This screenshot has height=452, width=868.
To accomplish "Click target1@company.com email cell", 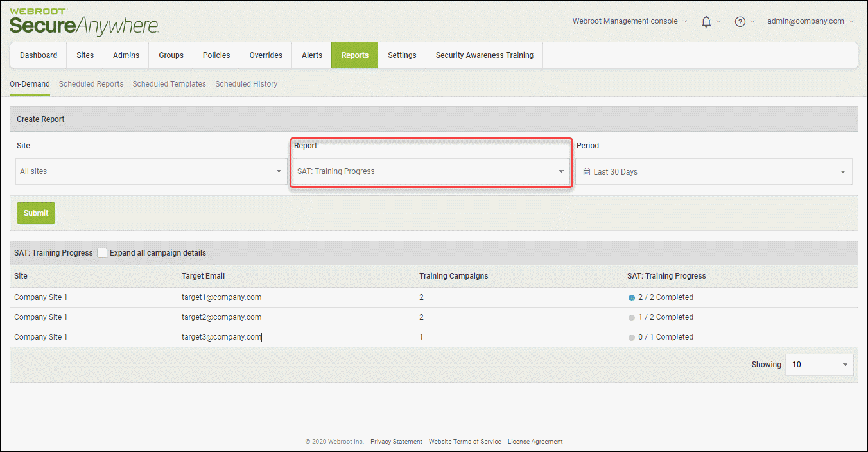I will (221, 297).
